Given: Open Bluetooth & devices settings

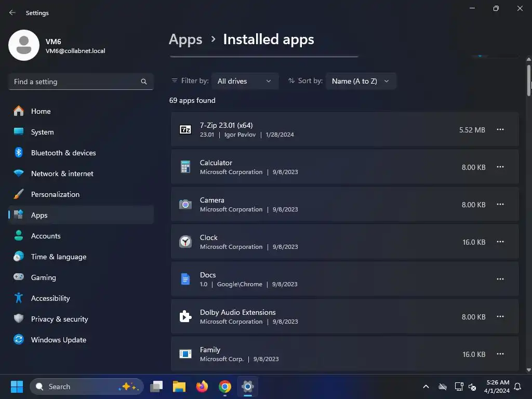Looking at the screenshot, I should tap(81, 153).
